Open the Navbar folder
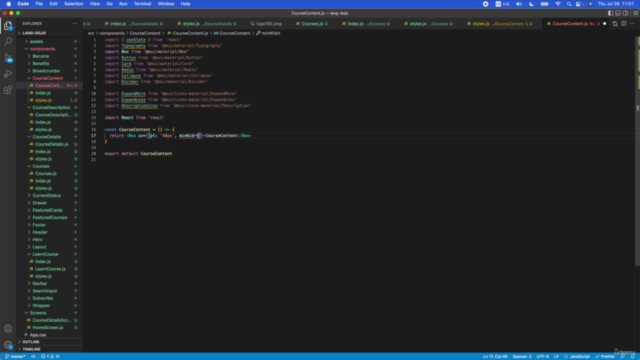The height and width of the screenshot is (360, 640). point(40,284)
